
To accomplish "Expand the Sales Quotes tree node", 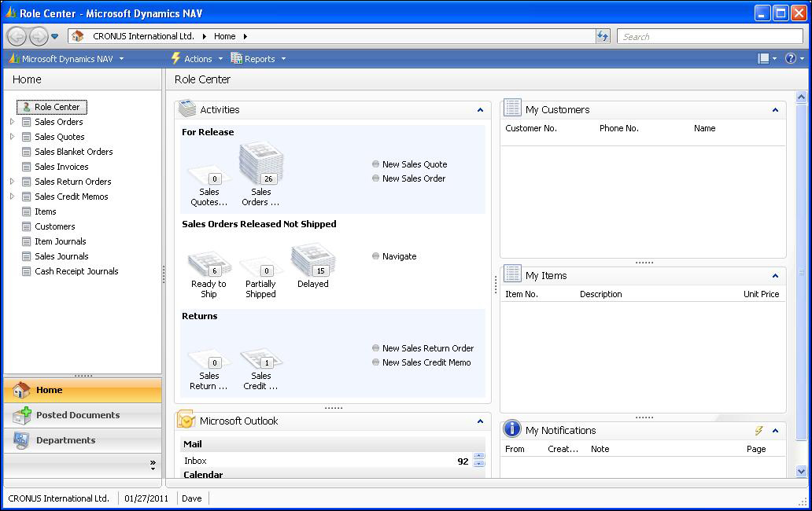I will click(13, 137).
